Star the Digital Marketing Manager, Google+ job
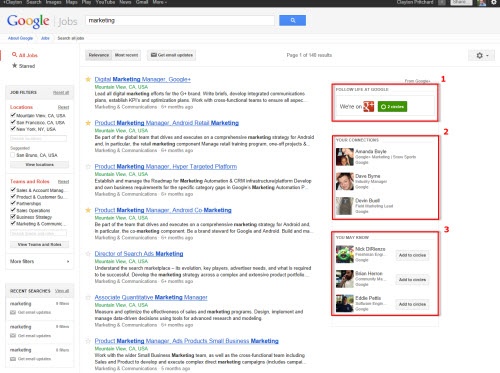 pyautogui.click(x=88, y=79)
